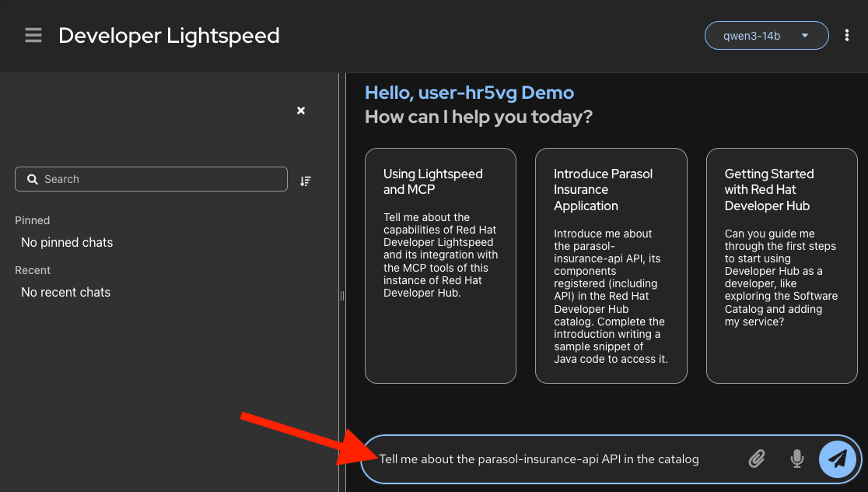Open the hamburger navigation menu
Viewport: 868px width, 492px height.
coord(33,36)
